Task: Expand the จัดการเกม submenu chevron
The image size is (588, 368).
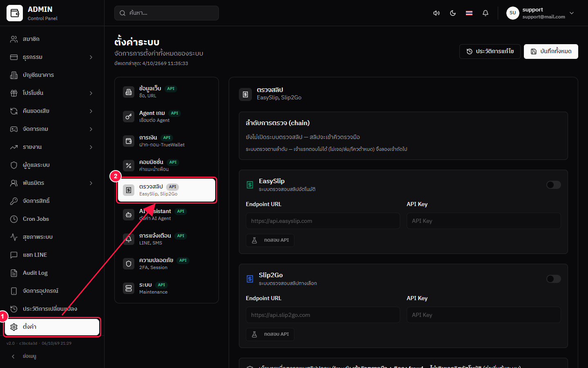Action: pos(91,129)
